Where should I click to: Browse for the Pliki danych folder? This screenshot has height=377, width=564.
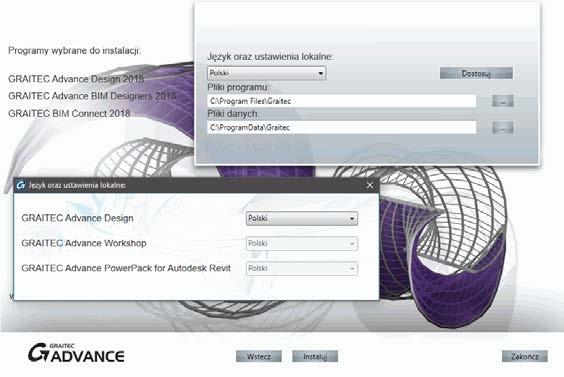click(502, 128)
